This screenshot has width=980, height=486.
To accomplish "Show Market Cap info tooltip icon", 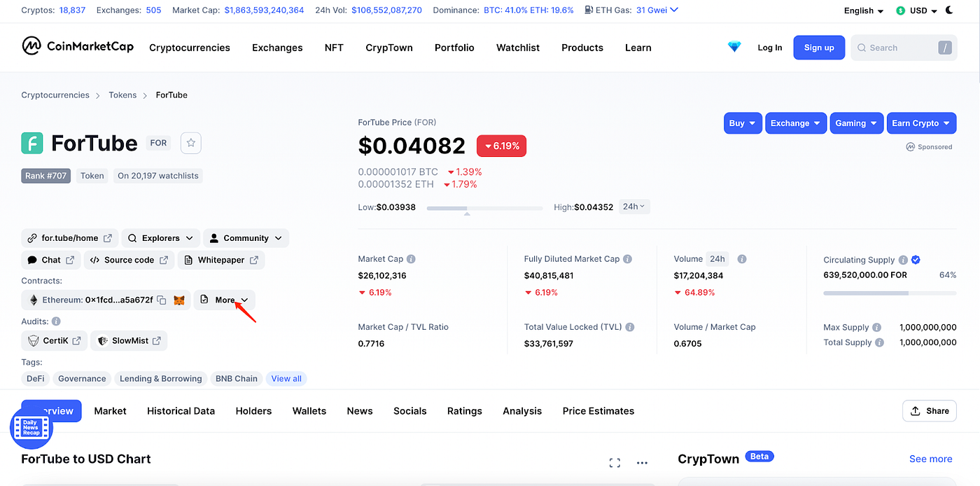I will click(x=411, y=259).
